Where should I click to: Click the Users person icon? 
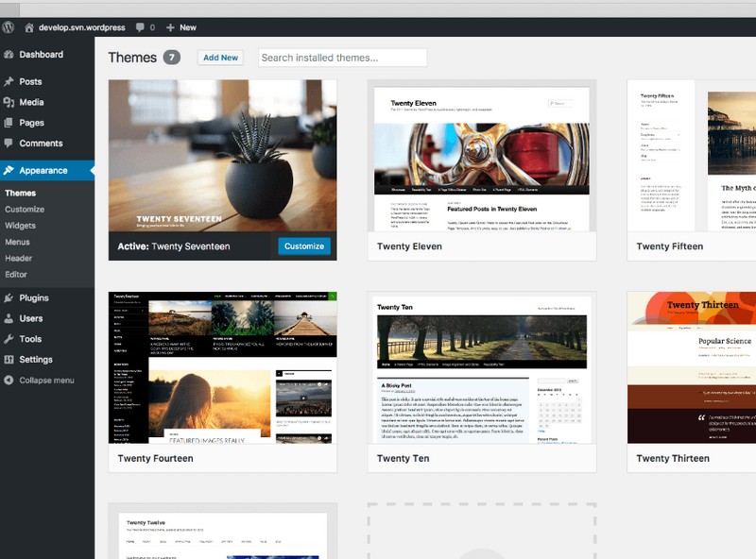click(x=9, y=318)
